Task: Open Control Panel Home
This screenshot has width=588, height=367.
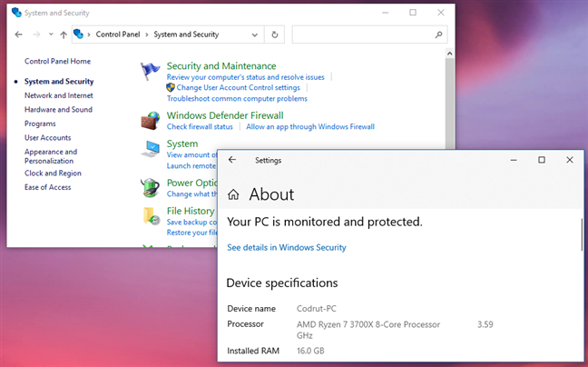Action: 57,61
